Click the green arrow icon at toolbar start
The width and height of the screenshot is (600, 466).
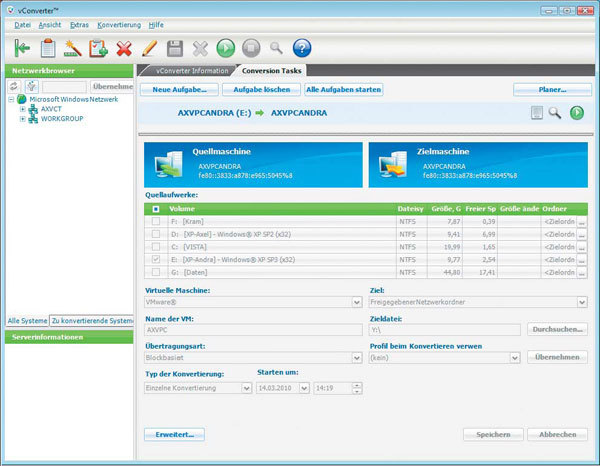[x=22, y=48]
